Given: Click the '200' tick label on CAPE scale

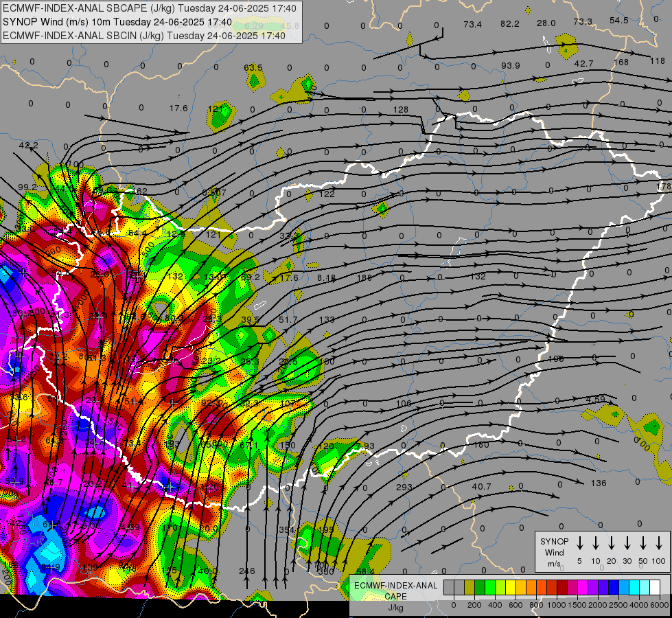Looking at the screenshot, I should pos(474,605).
